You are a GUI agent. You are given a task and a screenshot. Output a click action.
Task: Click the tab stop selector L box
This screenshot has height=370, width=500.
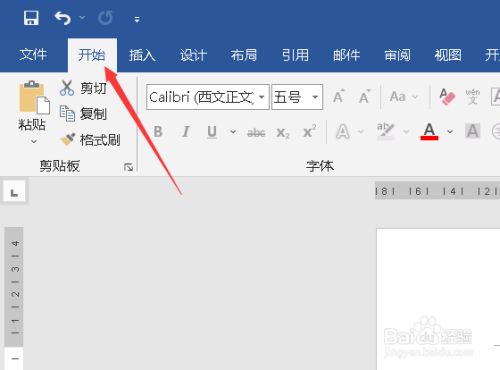click(x=14, y=192)
